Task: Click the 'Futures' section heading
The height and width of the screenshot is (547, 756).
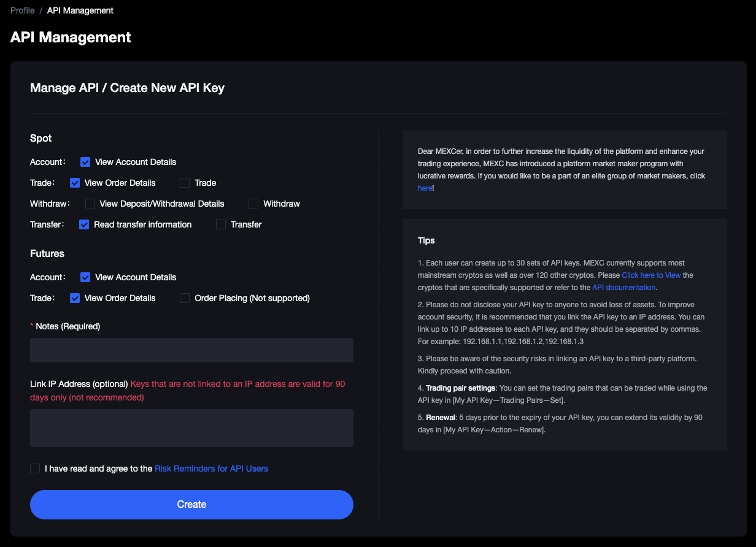Action: [x=47, y=254]
